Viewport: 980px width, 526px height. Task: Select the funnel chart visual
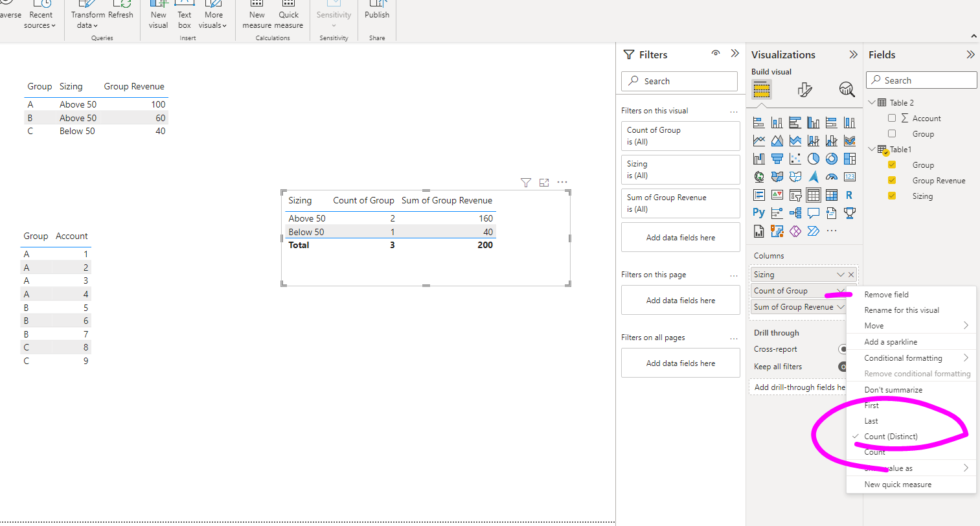point(777,159)
